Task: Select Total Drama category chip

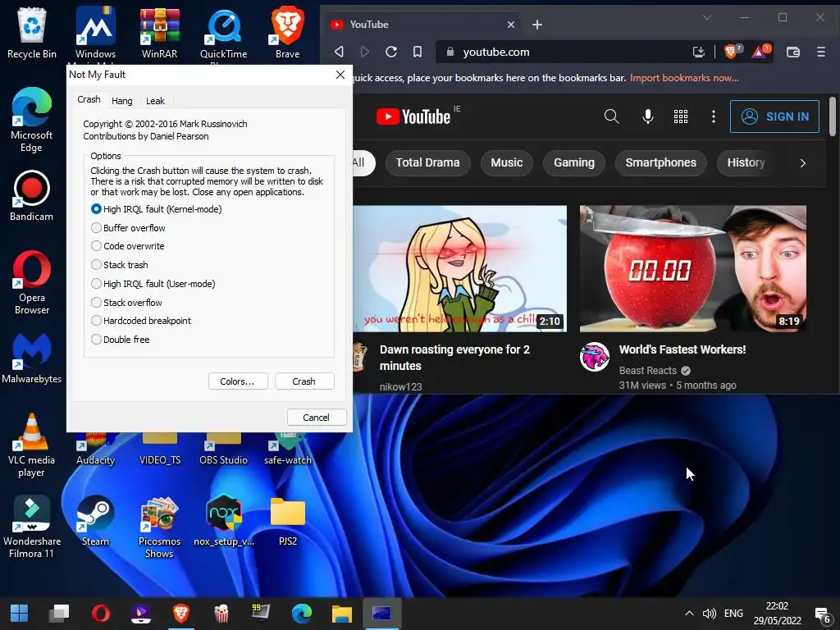Action: [x=427, y=163]
